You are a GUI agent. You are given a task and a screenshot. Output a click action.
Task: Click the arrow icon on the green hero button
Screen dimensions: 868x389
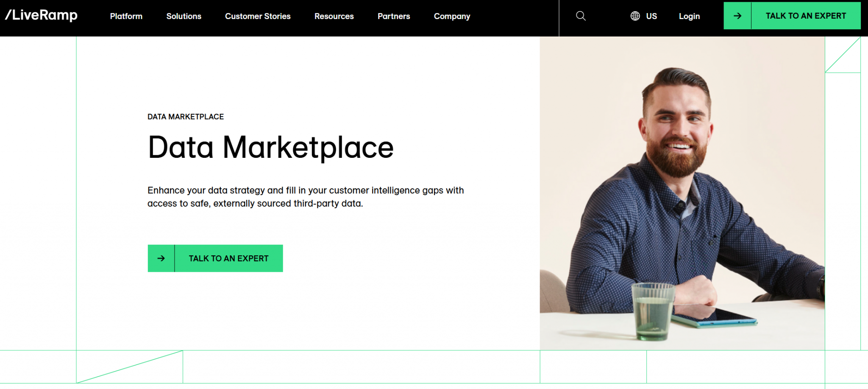point(161,258)
